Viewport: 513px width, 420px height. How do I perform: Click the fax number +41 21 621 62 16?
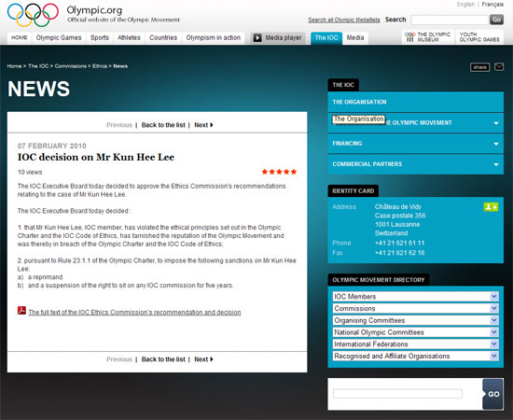[x=400, y=253]
